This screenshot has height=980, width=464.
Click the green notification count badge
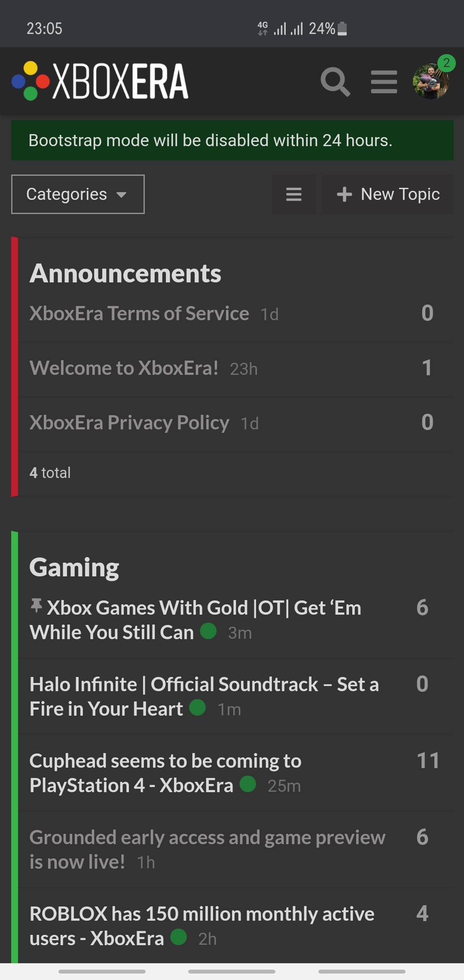coord(446,63)
